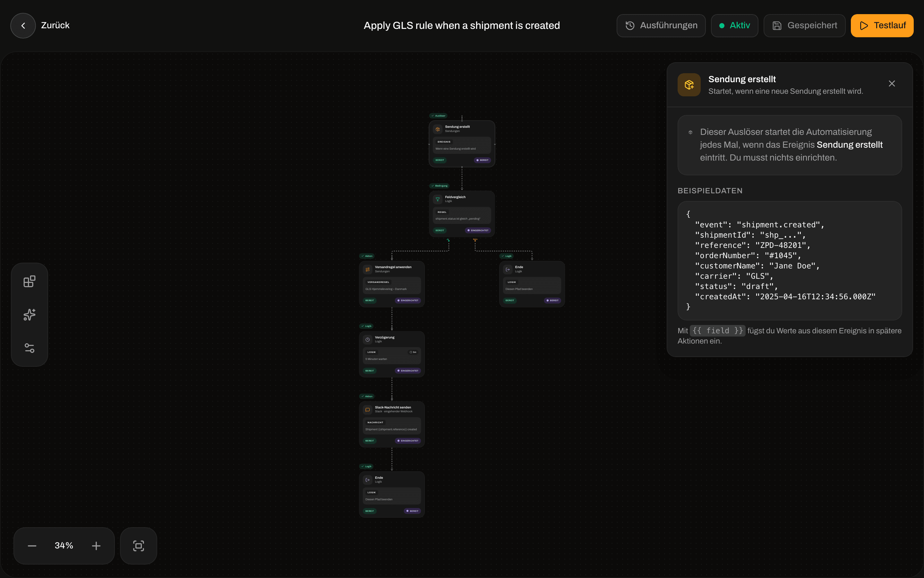Screen dimensions: 924x578
Task: Click the exit icon on Ende node below Slack
Action: [x=367, y=480]
